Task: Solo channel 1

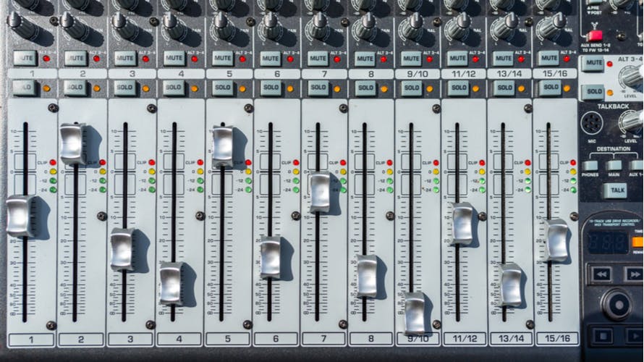Action: (24, 88)
